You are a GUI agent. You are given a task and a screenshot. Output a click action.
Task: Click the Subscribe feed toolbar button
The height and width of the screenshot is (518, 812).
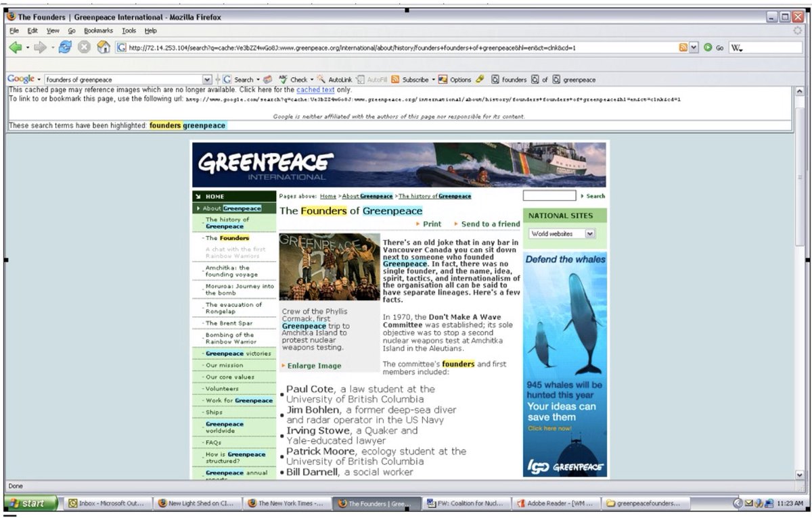click(413, 79)
